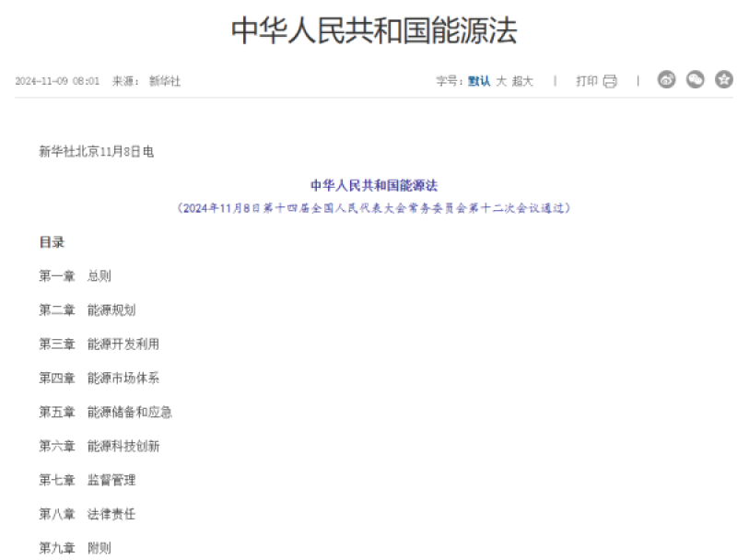The width and height of the screenshot is (737, 560).
Task: Open the 打印 print option
Action: click(x=587, y=81)
